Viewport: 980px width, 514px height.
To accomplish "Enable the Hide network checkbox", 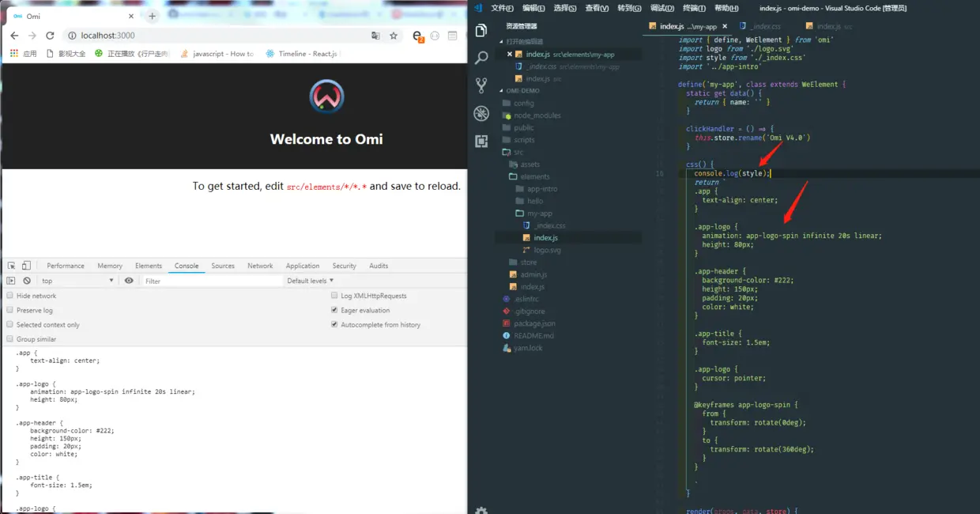I will click(x=9, y=296).
